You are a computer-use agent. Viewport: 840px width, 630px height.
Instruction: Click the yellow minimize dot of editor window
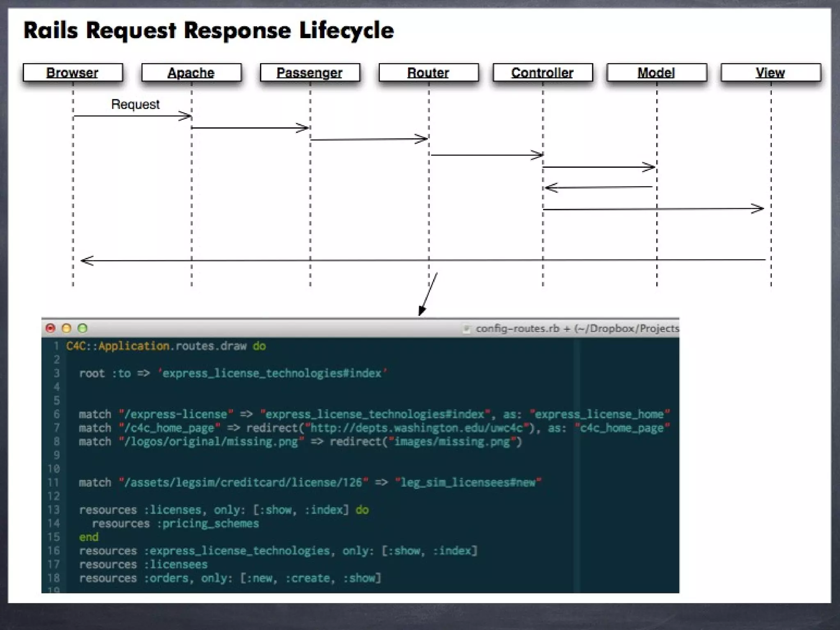coord(66,328)
